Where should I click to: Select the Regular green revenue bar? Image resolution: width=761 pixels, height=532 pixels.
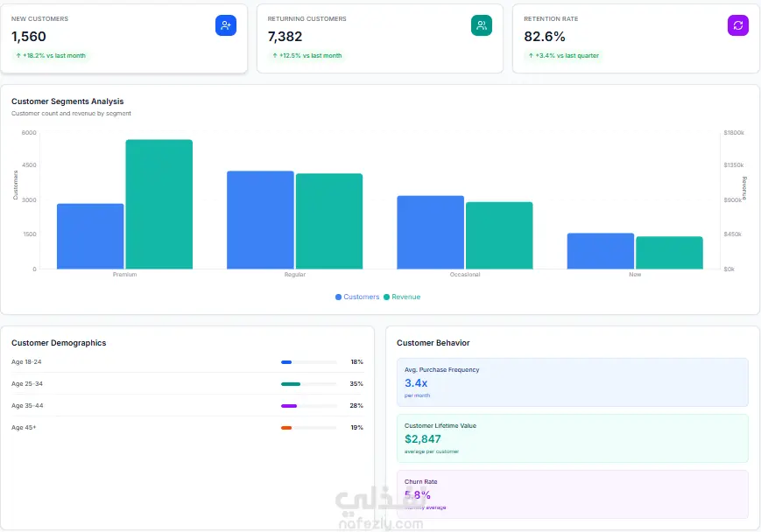[x=329, y=221]
